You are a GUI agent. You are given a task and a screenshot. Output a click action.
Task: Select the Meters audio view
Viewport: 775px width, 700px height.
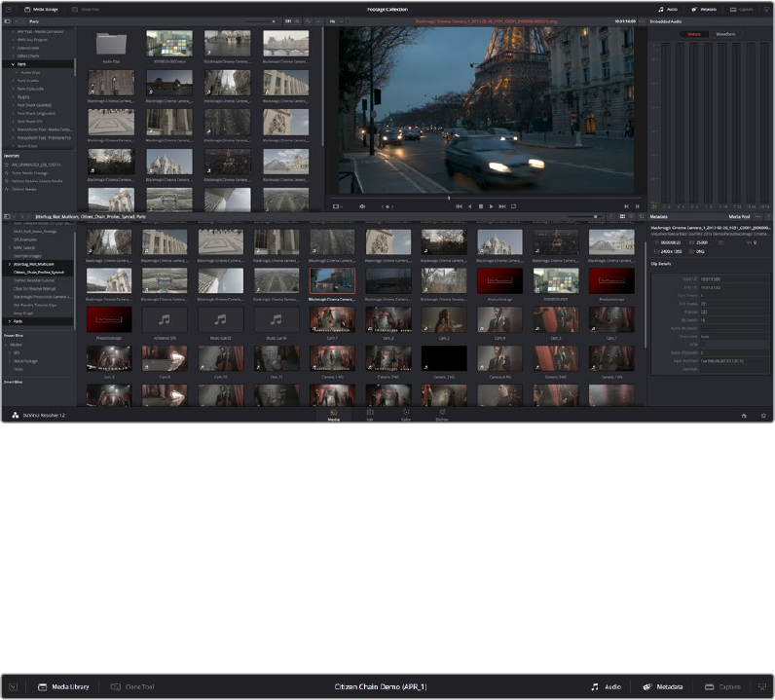click(694, 34)
